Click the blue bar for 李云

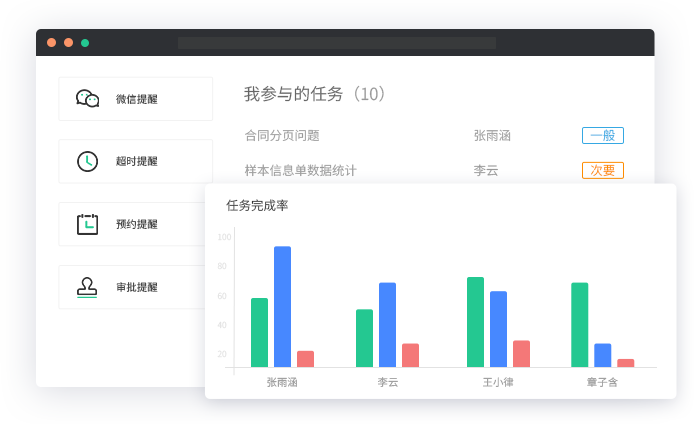[387, 325]
